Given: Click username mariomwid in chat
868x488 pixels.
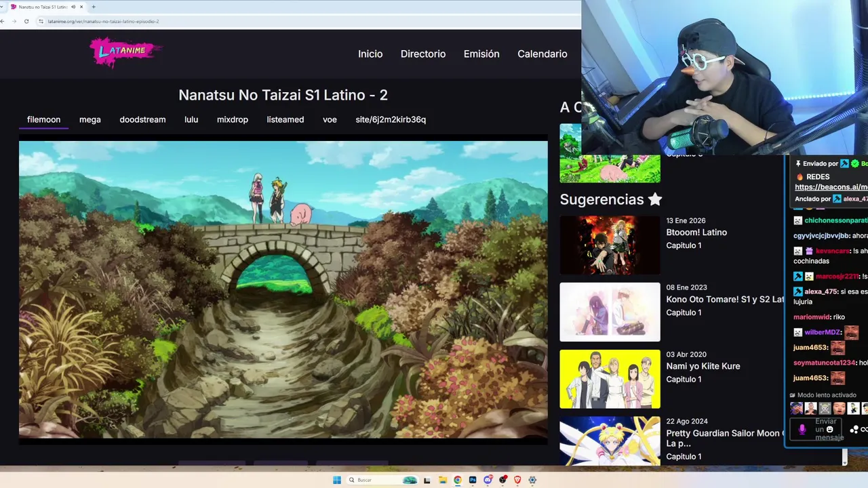Looking at the screenshot, I should [x=811, y=317].
